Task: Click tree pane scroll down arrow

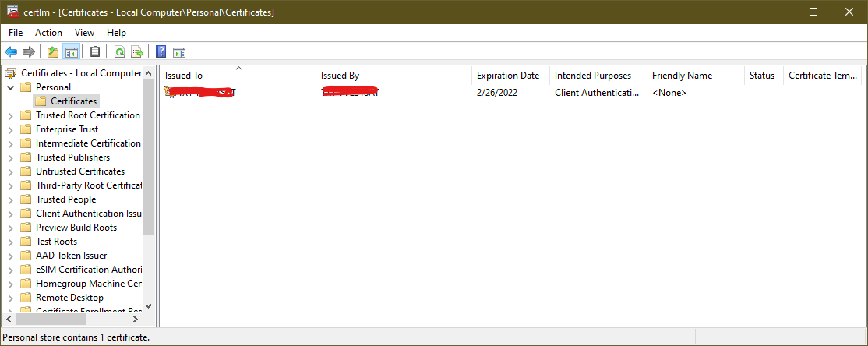Action: click(x=149, y=306)
